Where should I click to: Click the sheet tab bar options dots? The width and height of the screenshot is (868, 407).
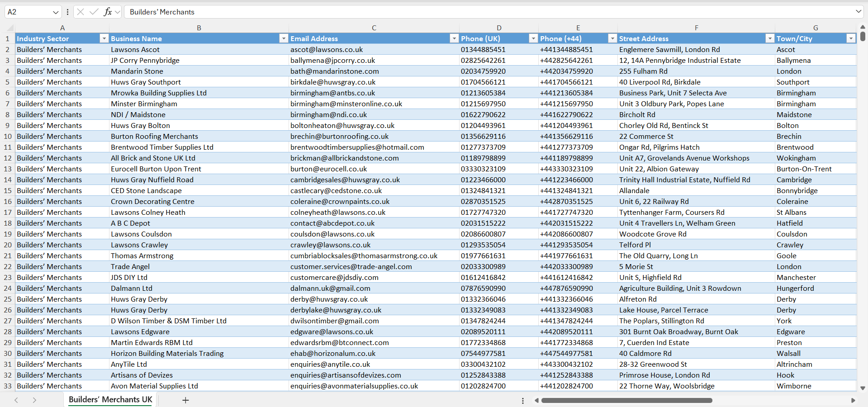tap(523, 401)
